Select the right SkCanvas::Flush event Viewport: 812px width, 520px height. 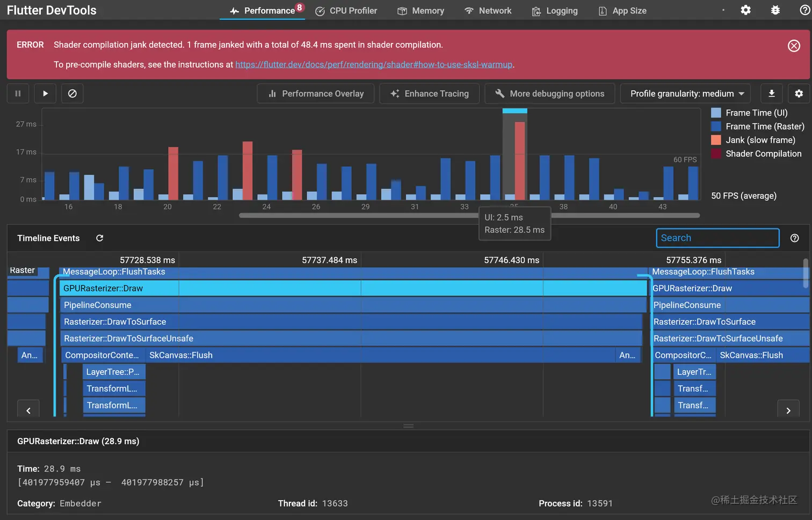tap(763, 355)
